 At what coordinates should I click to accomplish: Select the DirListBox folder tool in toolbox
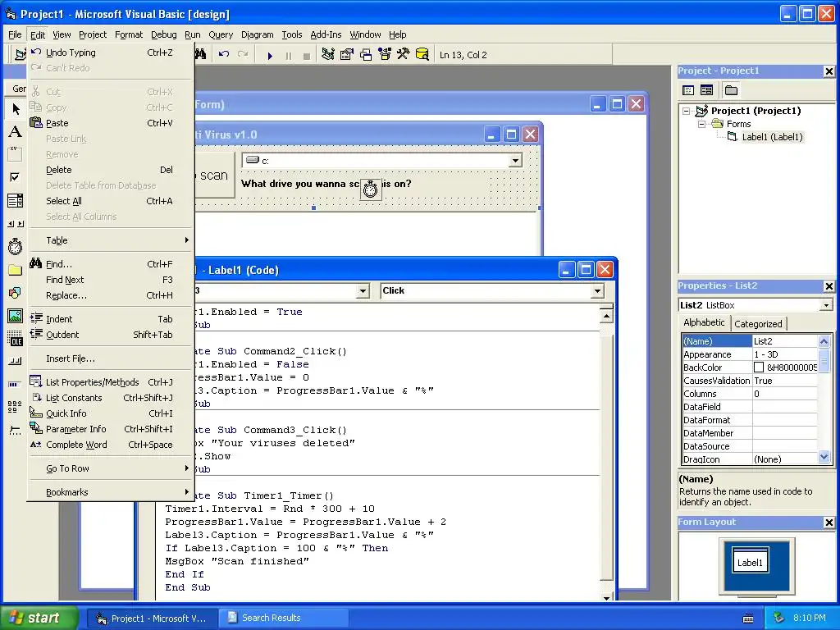(16, 269)
